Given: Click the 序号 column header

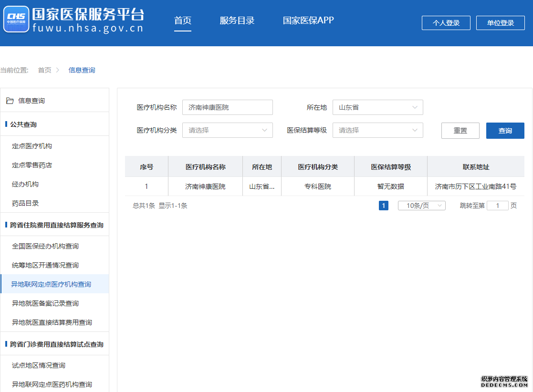Looking at the screenshot, I should [x=146, y=167].
